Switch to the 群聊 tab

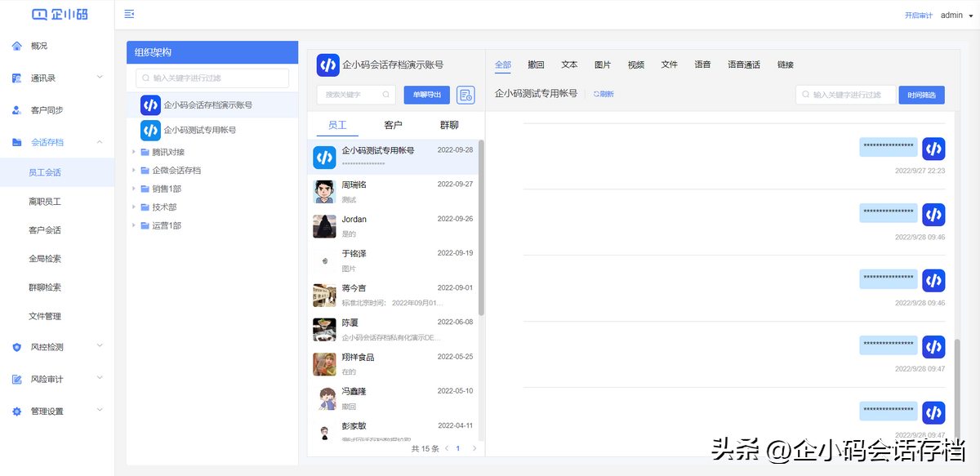449,125
